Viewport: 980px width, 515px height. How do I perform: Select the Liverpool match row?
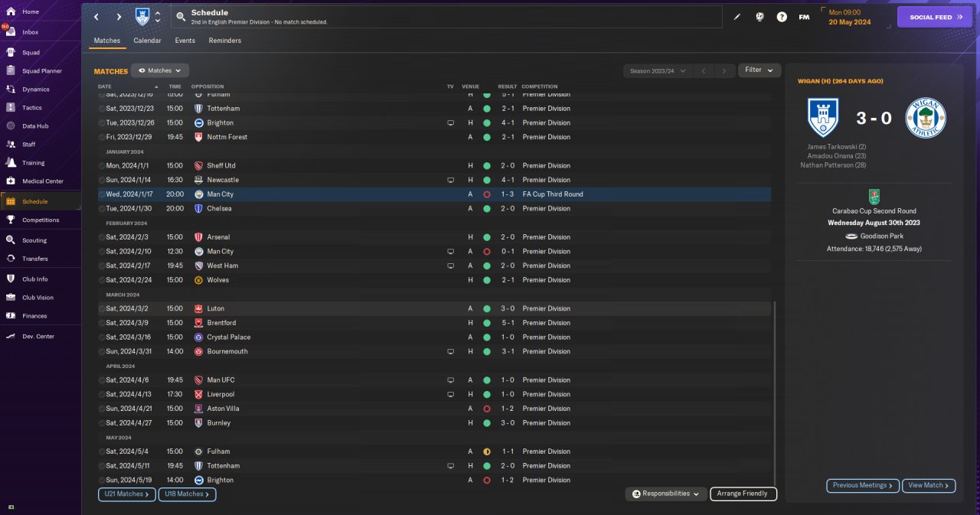point(434,394)
